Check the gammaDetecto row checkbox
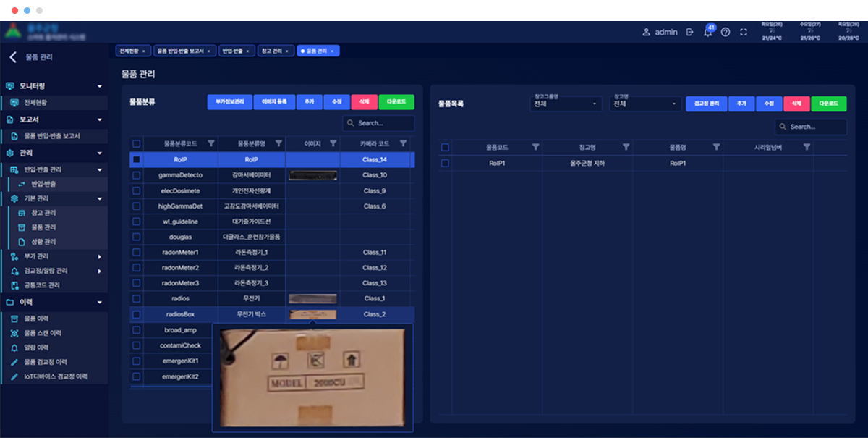This screenshot has width=868, height=438. [x=136, y=175]
